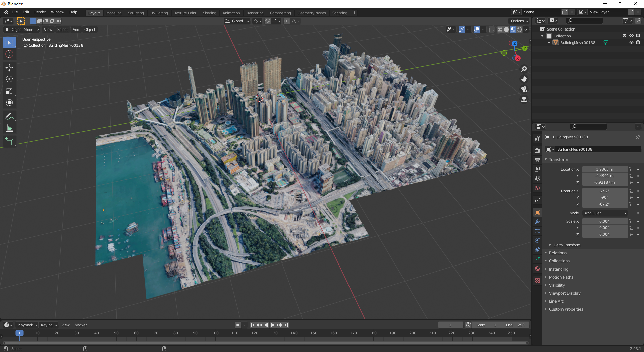
Task: Select the Rotate tool
Action: click(x=9, y=79)
